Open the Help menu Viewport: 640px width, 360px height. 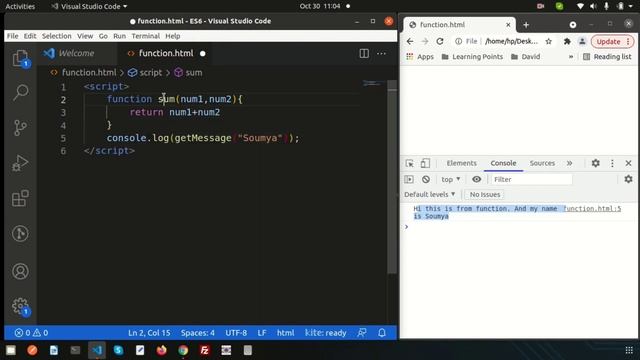click(173, 36)
